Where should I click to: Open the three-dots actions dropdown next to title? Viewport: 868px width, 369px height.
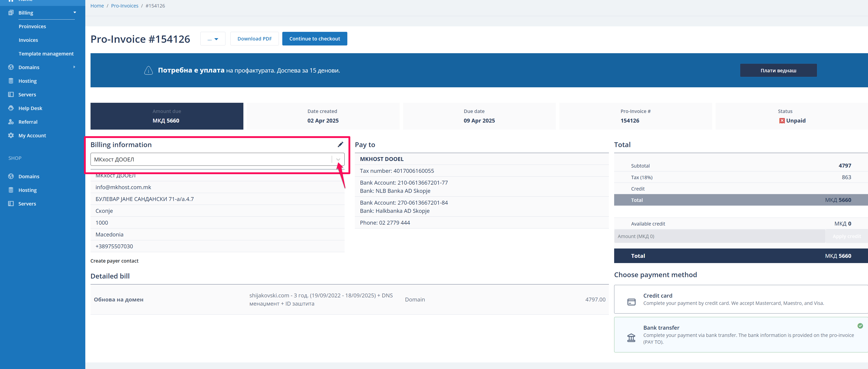[x=213, y=39]
